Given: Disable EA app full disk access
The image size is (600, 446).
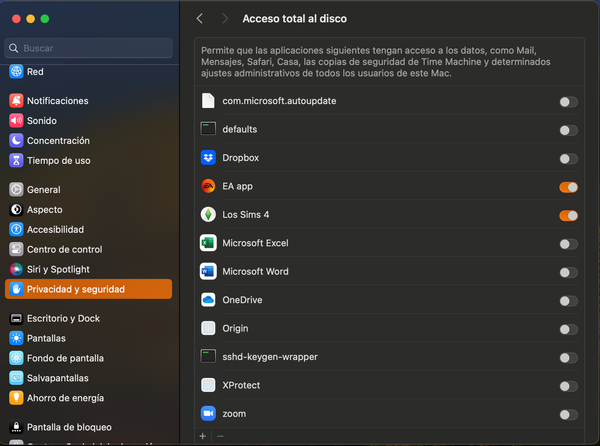Looking at the screenshot, I should (568, 187).
